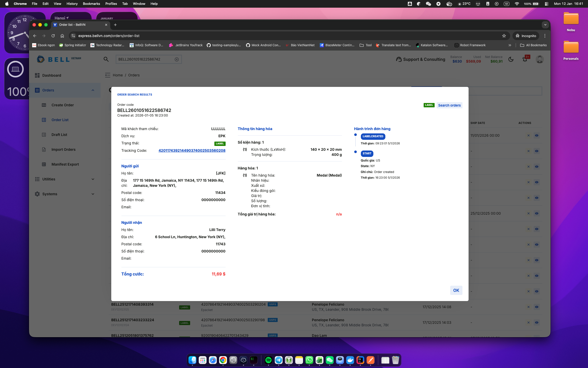Bookmark this page with star icon

pos(504,36)
